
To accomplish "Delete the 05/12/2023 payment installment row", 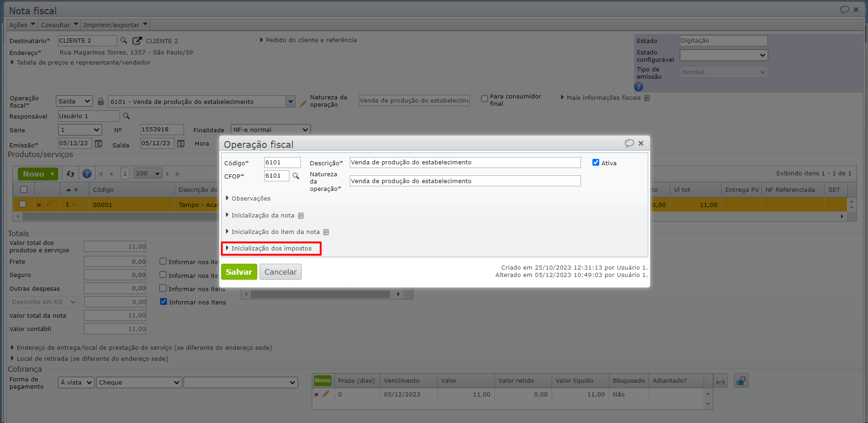I will (x=316, y=395).
